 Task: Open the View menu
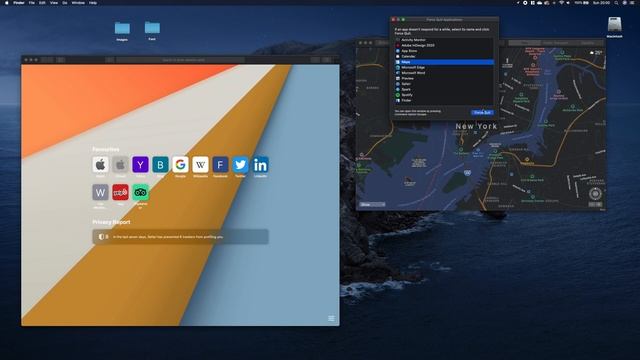click(x=53, y=3)
